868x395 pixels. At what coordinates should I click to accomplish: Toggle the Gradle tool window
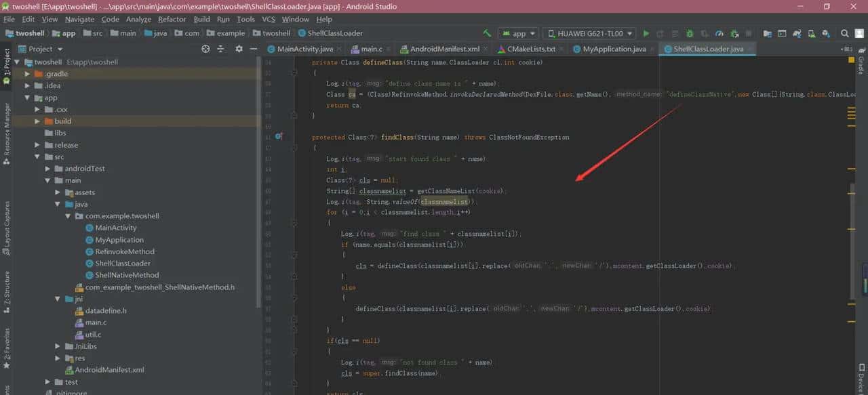(x=861, y=65)
